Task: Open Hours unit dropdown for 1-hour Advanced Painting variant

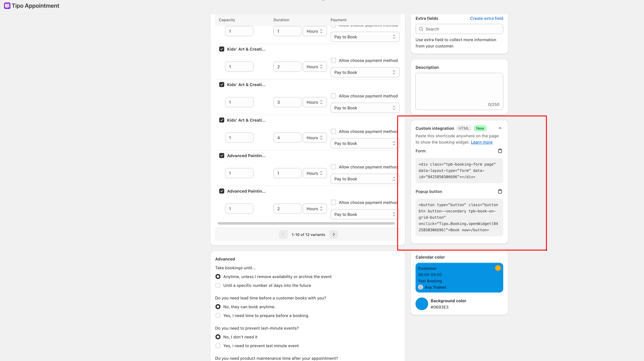Action: coord(315,173)
